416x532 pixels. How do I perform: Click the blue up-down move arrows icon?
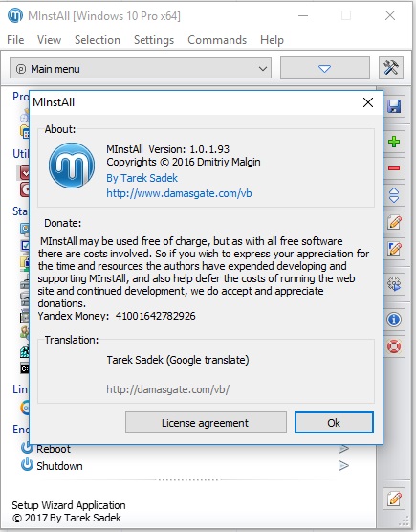pos(394,195)
